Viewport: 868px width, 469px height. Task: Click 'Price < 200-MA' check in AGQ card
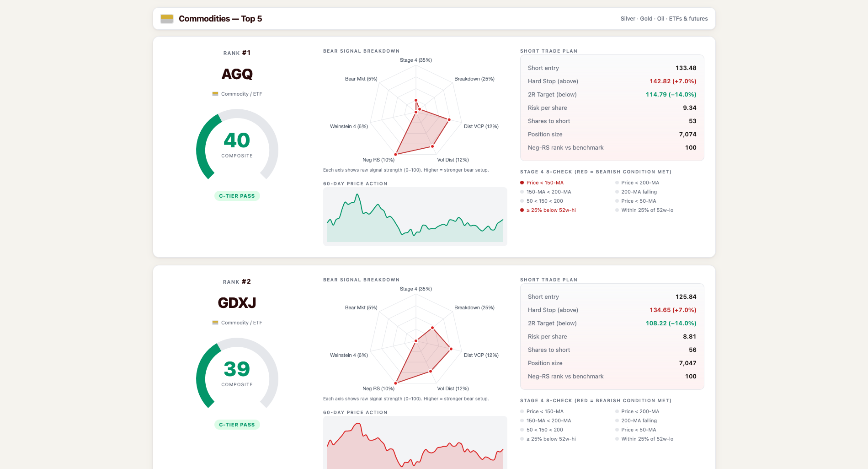click(637, 183)
